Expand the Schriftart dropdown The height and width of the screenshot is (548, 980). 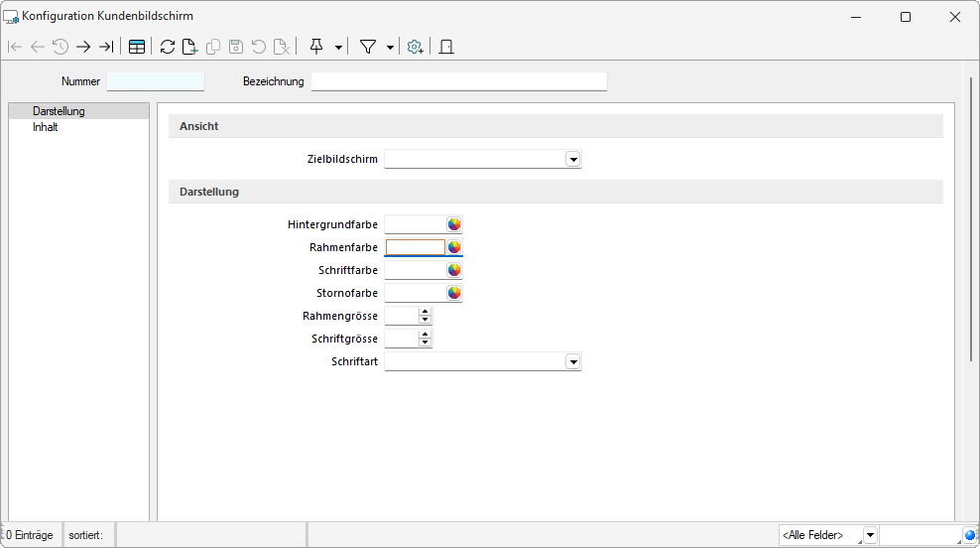573,361
